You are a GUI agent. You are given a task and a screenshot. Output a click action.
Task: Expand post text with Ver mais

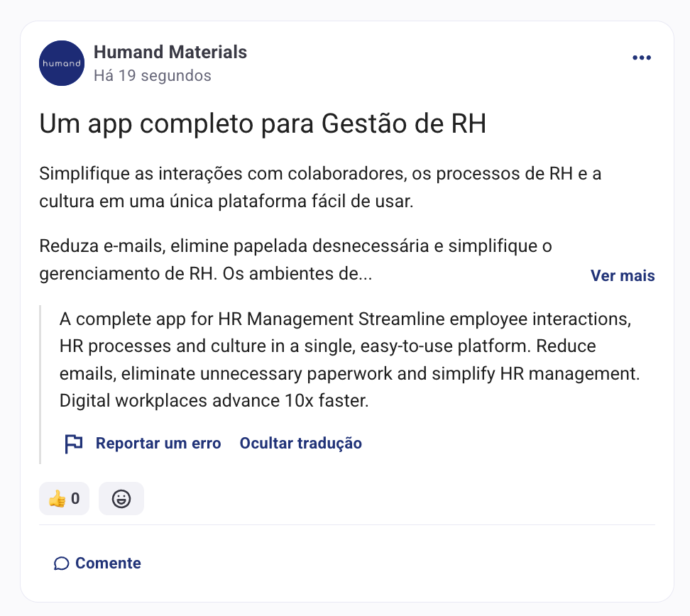coord(623,275)
